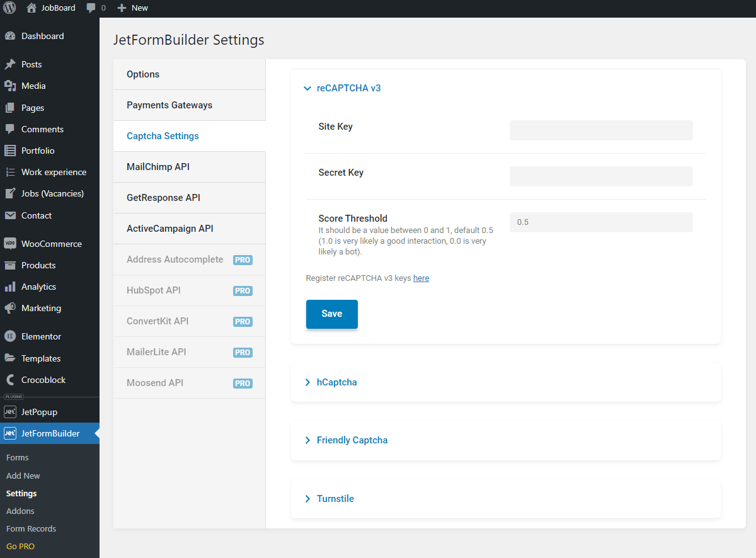The image size is (756, 558).
Task: Open WooCommerce from the sidebar
Action: (50, 244)
